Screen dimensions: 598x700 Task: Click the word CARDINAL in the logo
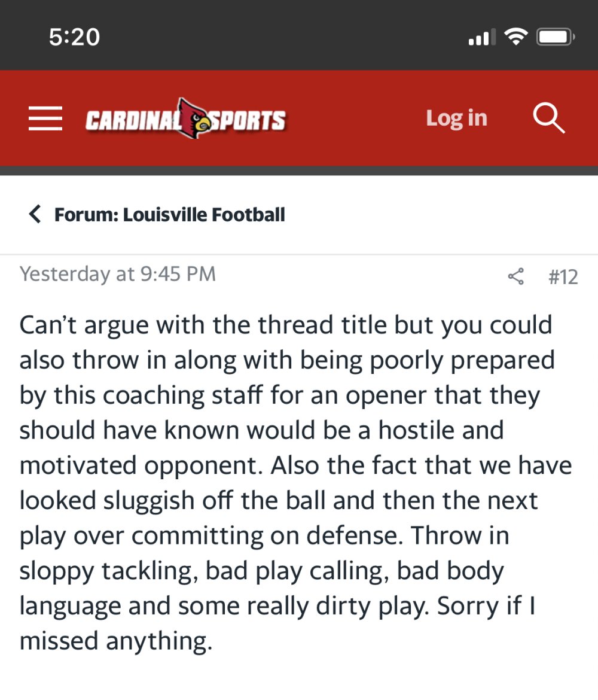(133, 121)
